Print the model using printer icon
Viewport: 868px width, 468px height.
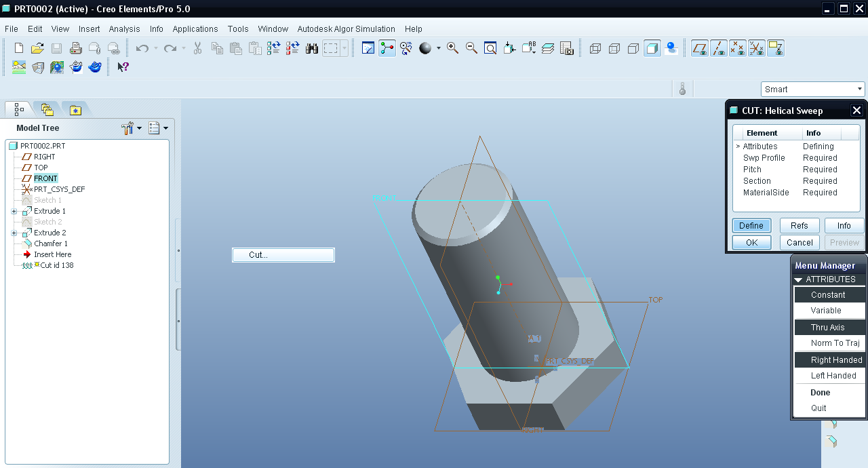(76, 48)
